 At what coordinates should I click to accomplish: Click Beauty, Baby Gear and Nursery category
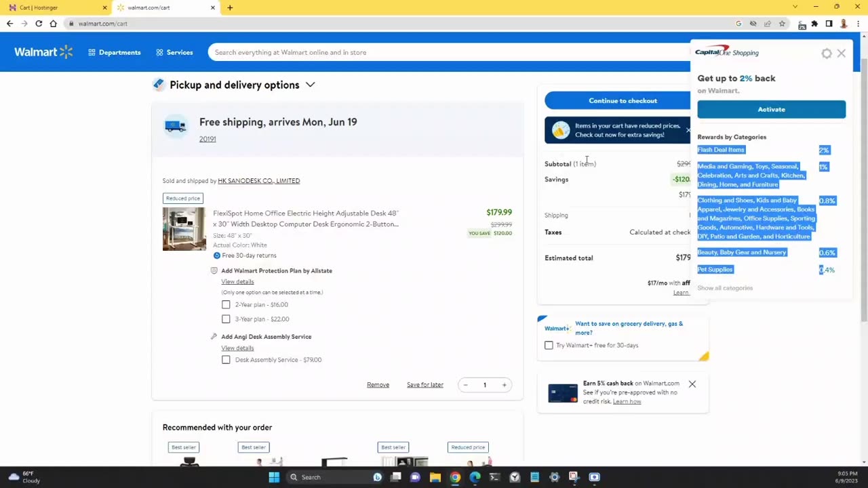[x=742, y=252]
